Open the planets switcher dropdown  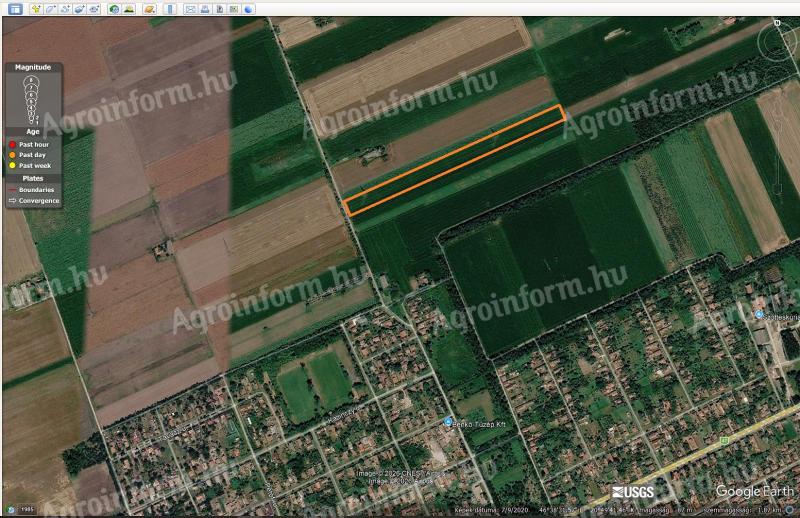coord(149,9)
